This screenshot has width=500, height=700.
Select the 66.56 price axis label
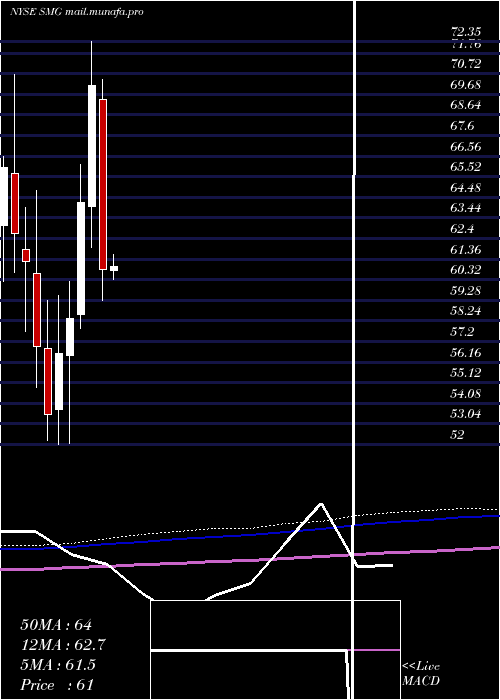coord(466,146)
